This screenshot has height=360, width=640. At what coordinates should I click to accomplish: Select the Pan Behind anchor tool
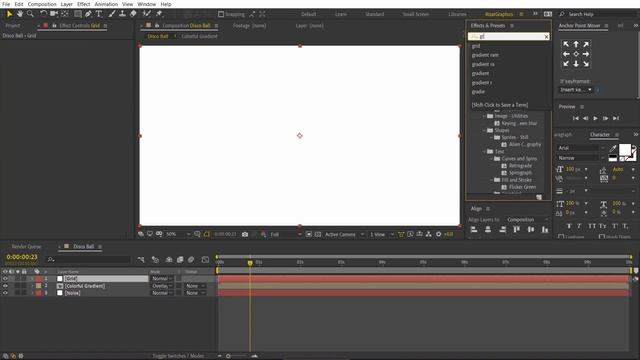coord(65,14)
